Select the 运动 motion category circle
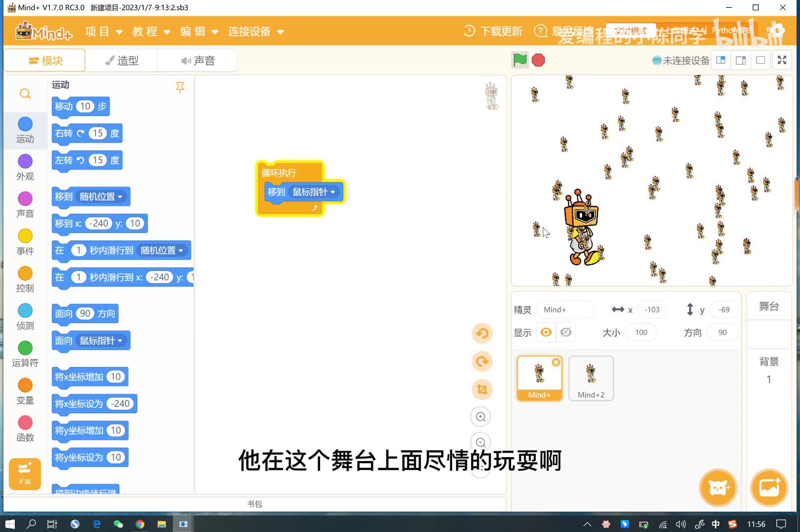This screenshot has height=532, width=800. (x=25, y=124)
